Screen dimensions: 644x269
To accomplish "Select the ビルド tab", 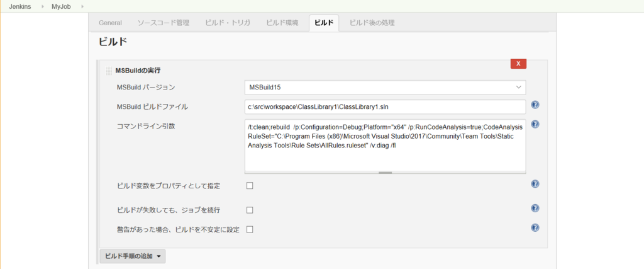I will 324,23.
